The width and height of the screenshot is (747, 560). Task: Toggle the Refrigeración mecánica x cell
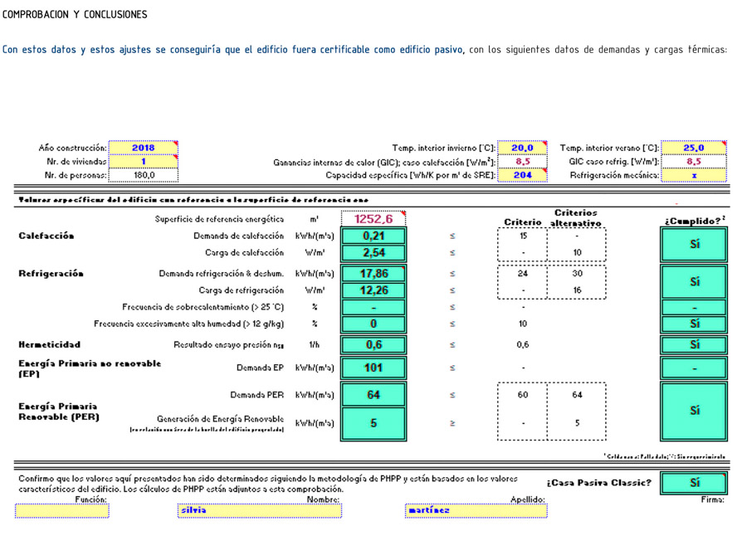pyautogui.click(x=694, y=175)
